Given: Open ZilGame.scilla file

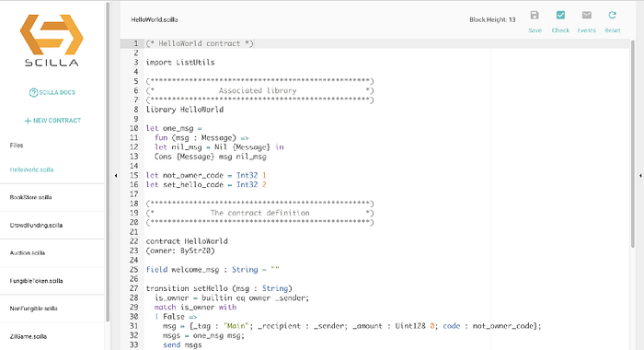Looking at the screenshot, I should pos(29,336).
